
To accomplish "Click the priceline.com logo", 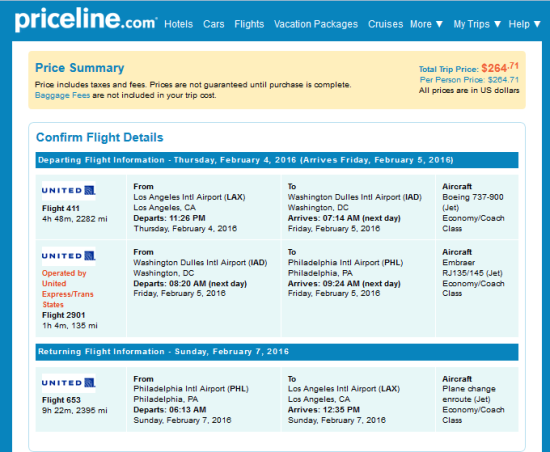I will (x=86, y=20).
